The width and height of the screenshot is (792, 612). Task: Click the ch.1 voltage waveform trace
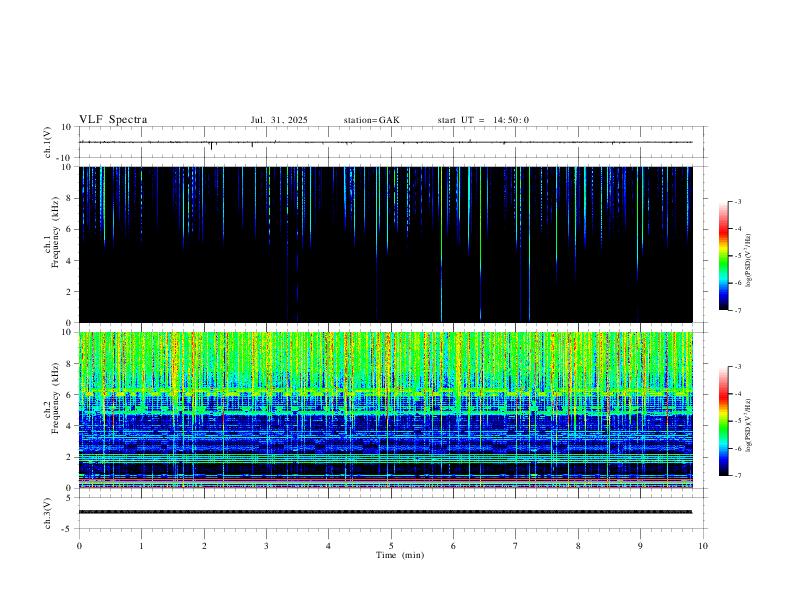click(386, 142)
